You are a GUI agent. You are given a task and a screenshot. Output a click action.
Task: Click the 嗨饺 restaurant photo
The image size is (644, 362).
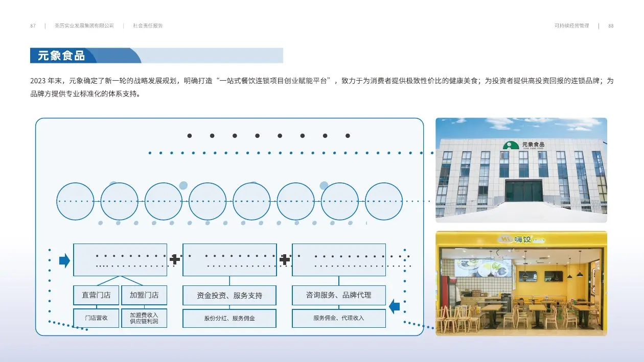[x=521, y=283]
